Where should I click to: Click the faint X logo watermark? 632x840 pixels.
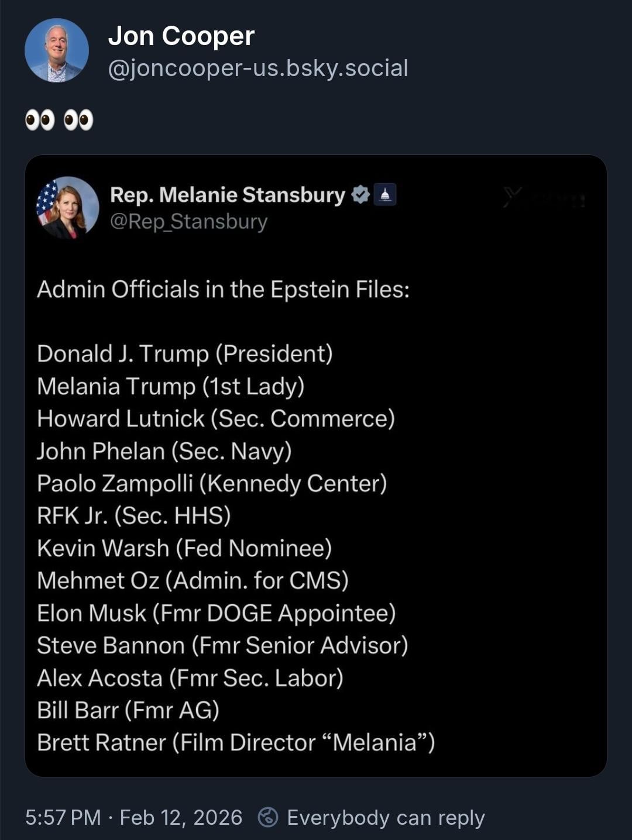tap(513, 198)
